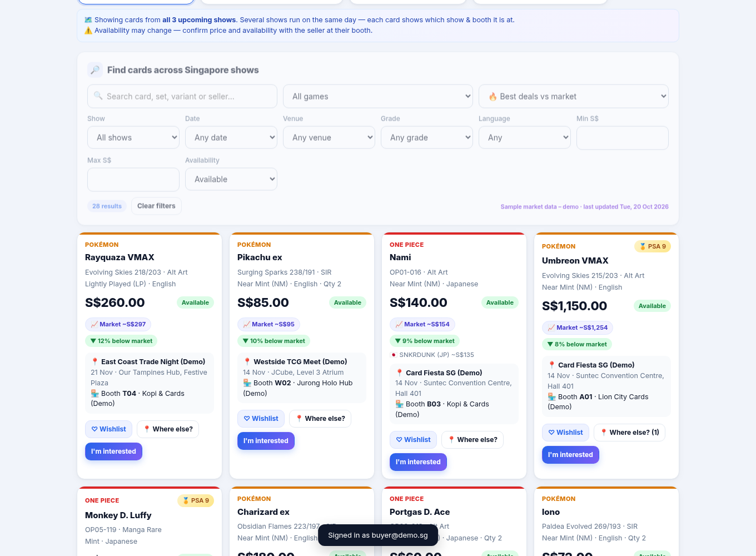Click the booth icon beside Booth W02
This screenshot has width=756, height=556.
coord(247,383)
